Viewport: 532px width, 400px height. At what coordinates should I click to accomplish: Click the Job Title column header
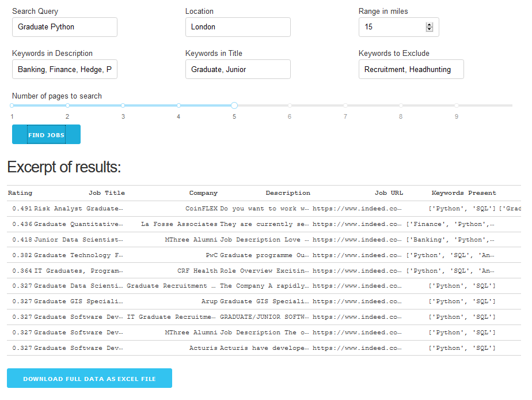(x=107, y=193)
